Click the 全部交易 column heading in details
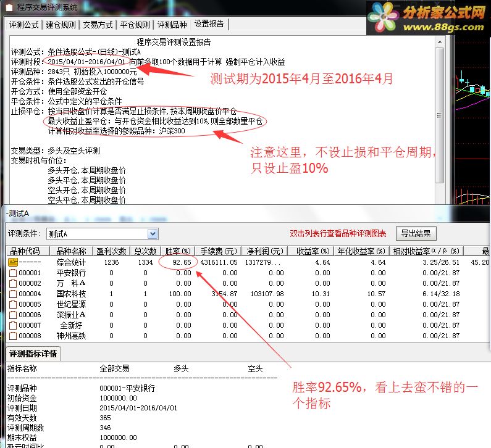Viewport: 491px width, 448px height. click(x=114, y=368)
